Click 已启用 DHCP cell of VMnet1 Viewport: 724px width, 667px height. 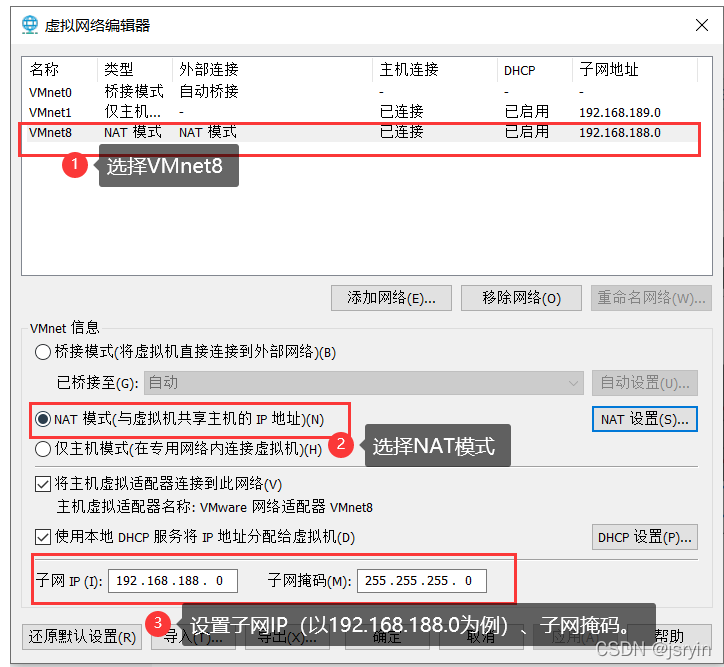[x=527, y=112]
